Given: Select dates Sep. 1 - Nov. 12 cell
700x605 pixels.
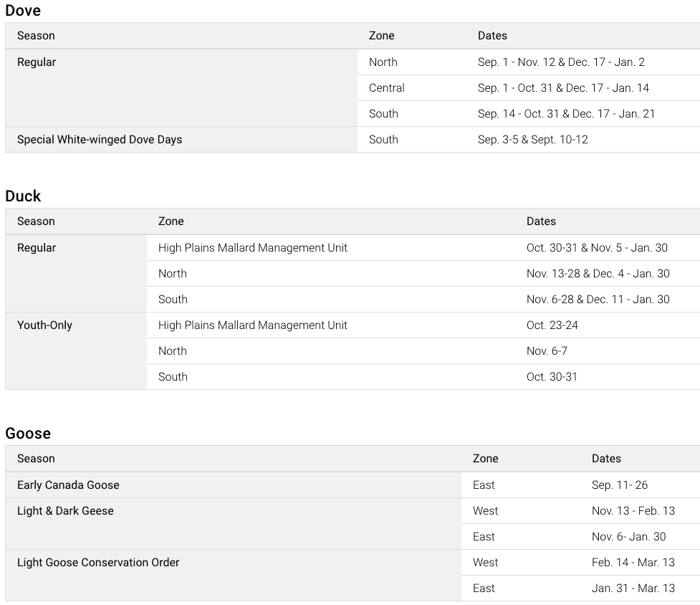Looking at the screenshot, I should (x=561, y=62).
